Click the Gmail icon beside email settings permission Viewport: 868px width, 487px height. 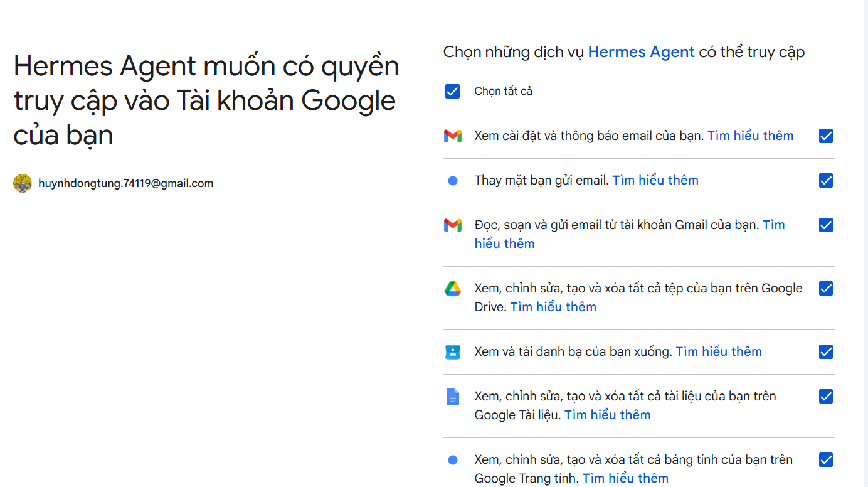[453, 136]
